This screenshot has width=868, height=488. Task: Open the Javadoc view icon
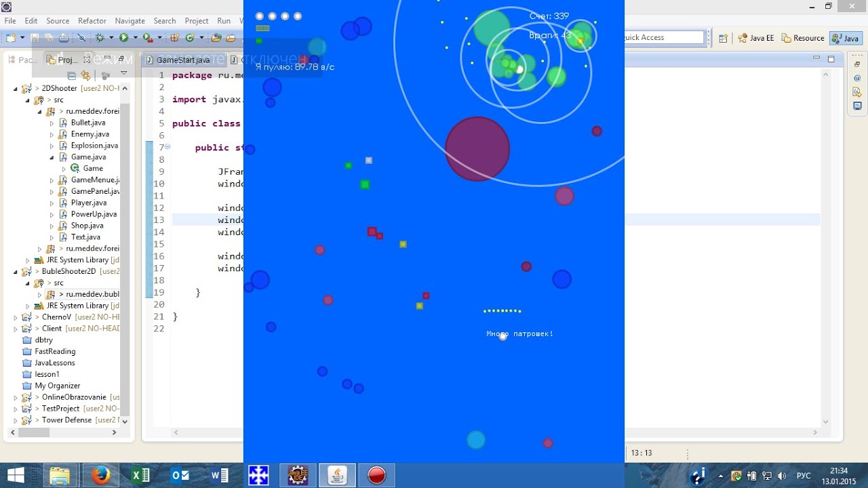857,78
